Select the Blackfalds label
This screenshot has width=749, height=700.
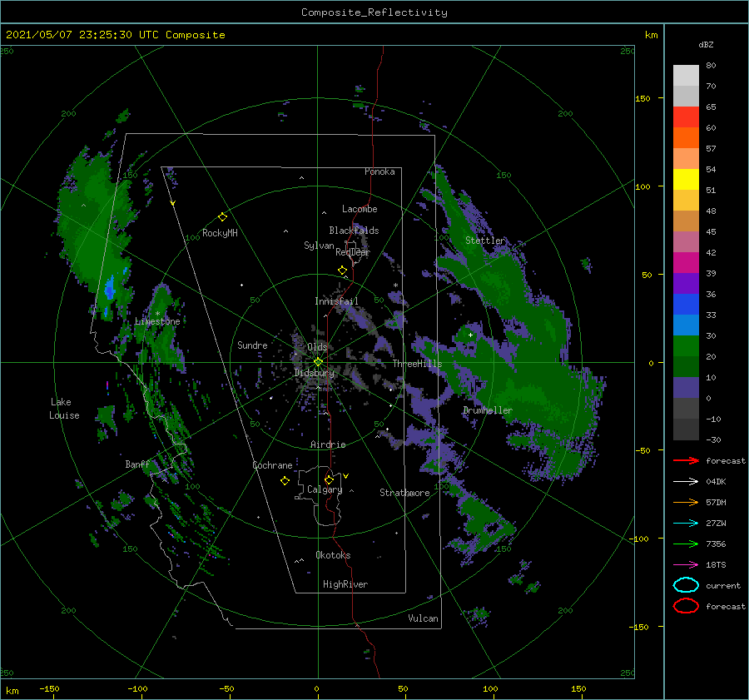(354, 231)
